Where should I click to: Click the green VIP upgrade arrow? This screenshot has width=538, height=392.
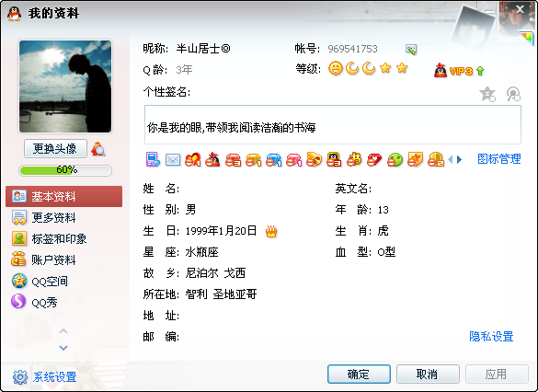pyautogui.click(x=480, y=71)
